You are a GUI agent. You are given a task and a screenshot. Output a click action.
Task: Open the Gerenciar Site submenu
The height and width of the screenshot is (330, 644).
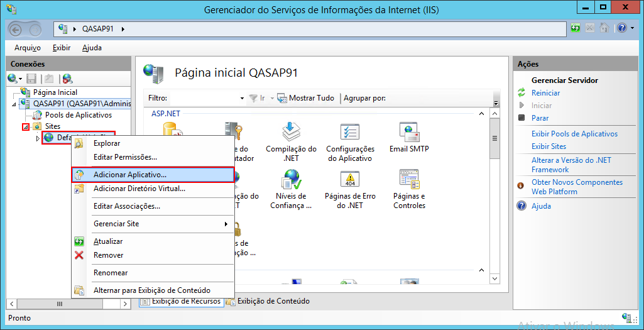click(x=153, y=224)
